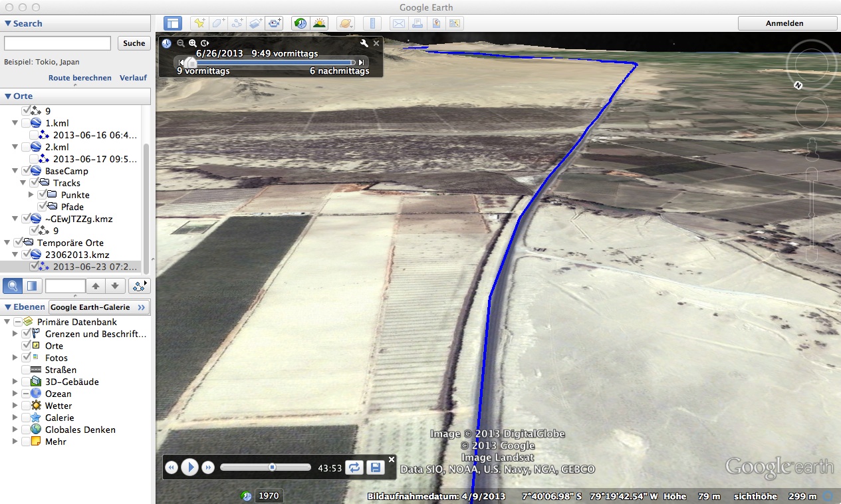
Task: Open the ruler measurement tool
Action: (x=372, y=23)
